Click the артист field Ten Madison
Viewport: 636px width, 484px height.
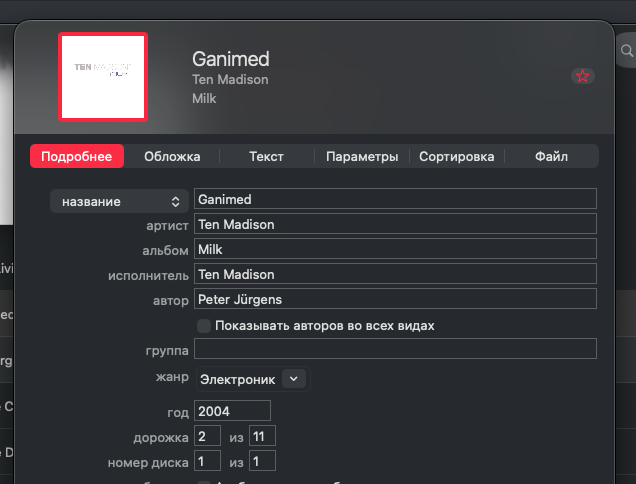[395, 224]
